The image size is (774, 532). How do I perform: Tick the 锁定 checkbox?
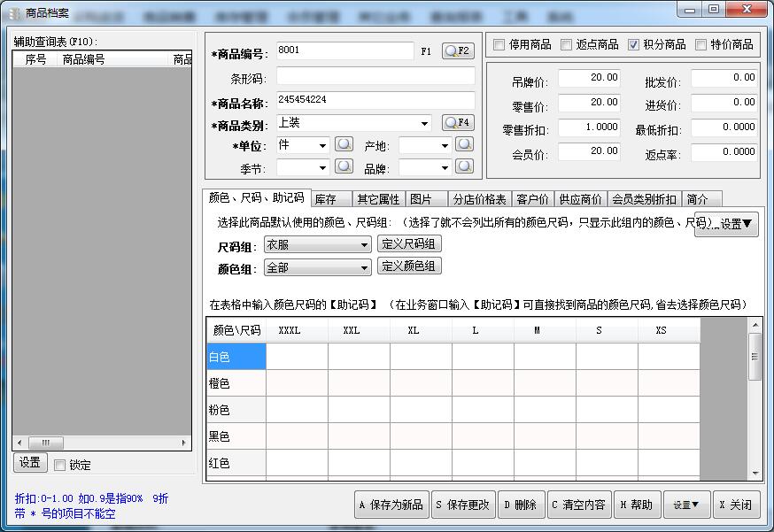(x=60, y=465)
